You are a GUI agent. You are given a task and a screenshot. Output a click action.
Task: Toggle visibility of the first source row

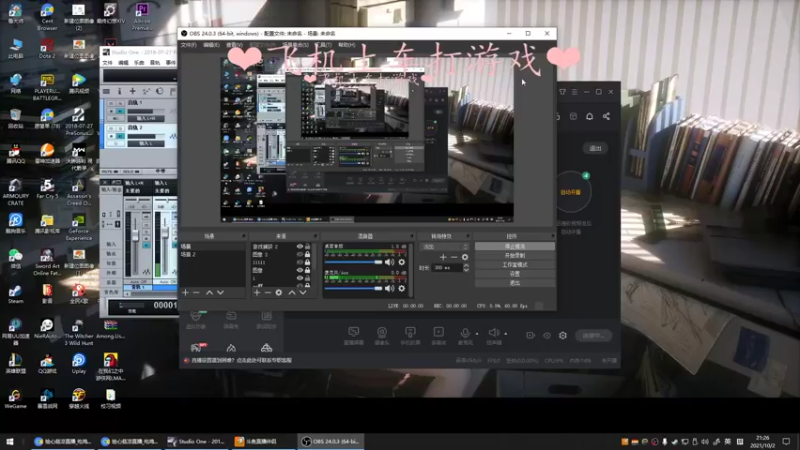[x=299, y=246]
